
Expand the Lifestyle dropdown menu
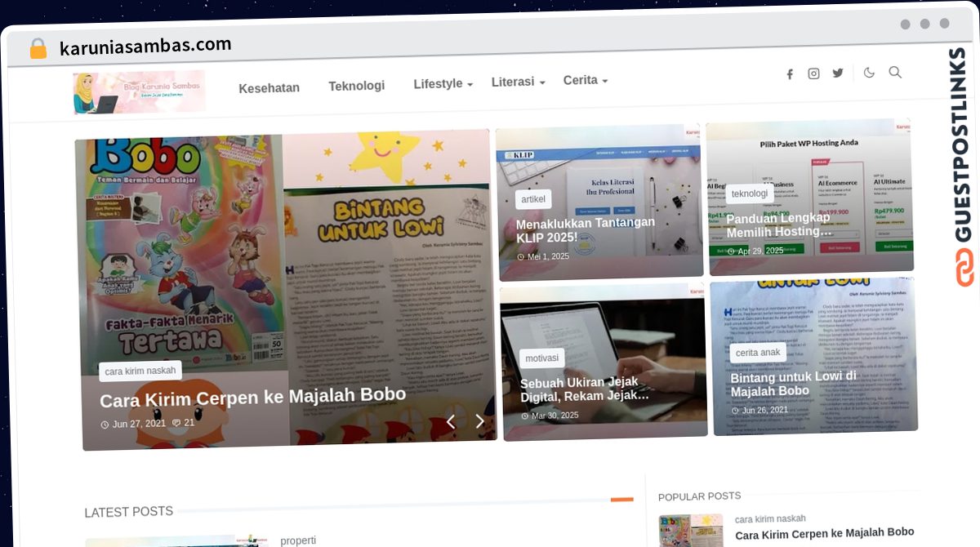pyautogui.click(x=443, y=84)
